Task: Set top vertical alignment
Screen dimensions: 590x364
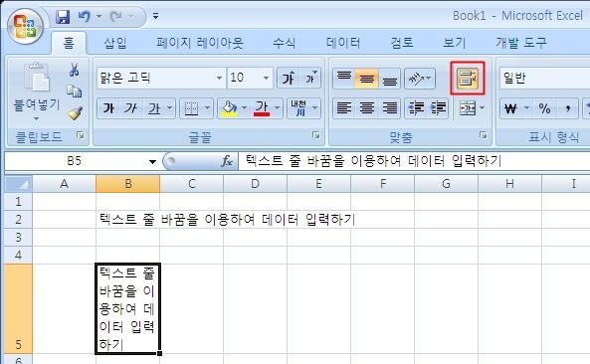Action: pyautogui.click(x=344, y=78)
